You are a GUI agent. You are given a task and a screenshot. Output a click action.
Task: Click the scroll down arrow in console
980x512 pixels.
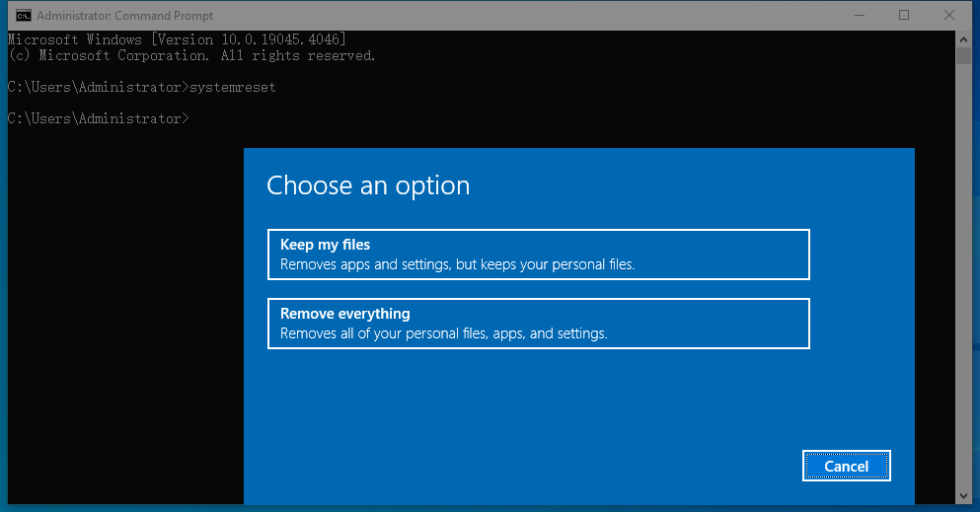point(964,494)
